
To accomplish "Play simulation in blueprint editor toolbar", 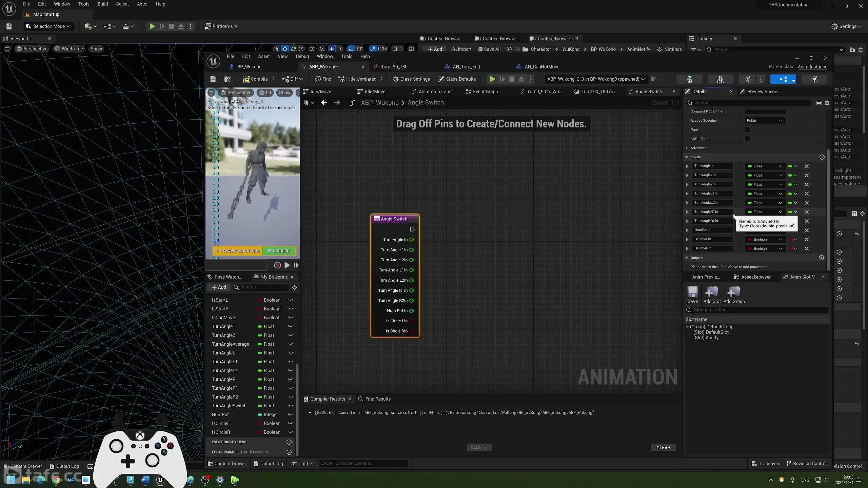I will (x=492, y=79).
